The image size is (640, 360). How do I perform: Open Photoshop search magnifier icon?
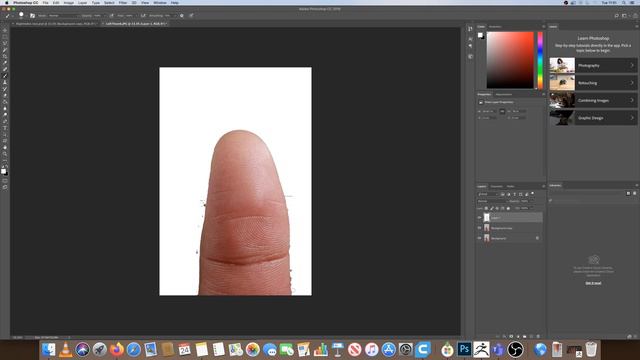(x=616, y=16)
